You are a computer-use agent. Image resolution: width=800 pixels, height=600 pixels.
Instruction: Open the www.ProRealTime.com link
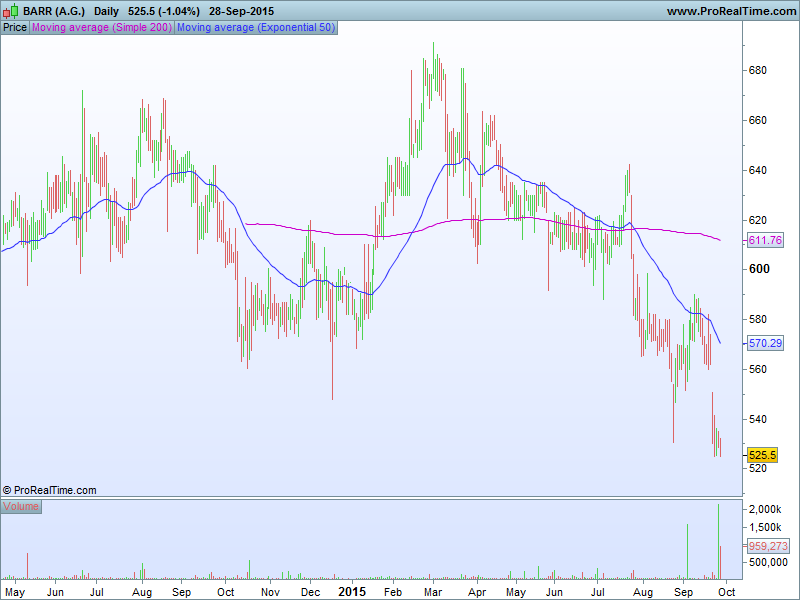tap(729, 10)
